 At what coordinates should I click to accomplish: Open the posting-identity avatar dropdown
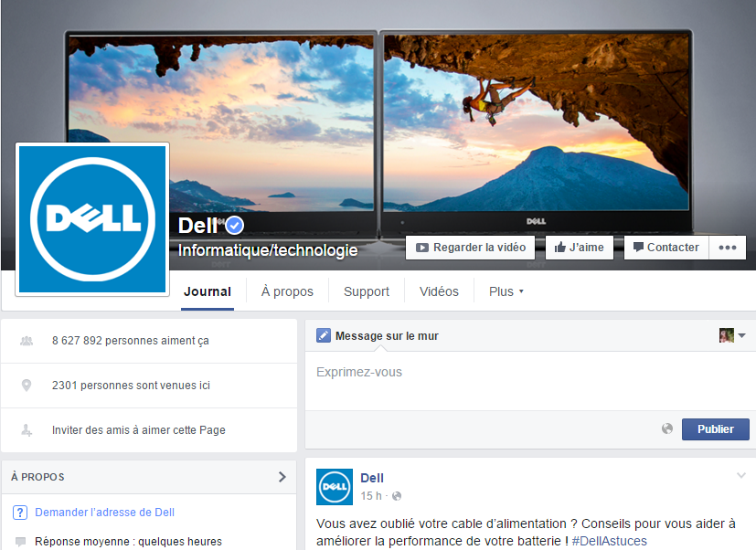tap(732, 335)
